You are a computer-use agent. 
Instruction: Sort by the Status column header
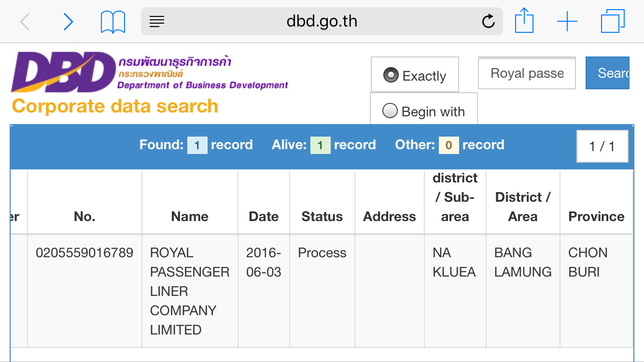coord(322,217)
